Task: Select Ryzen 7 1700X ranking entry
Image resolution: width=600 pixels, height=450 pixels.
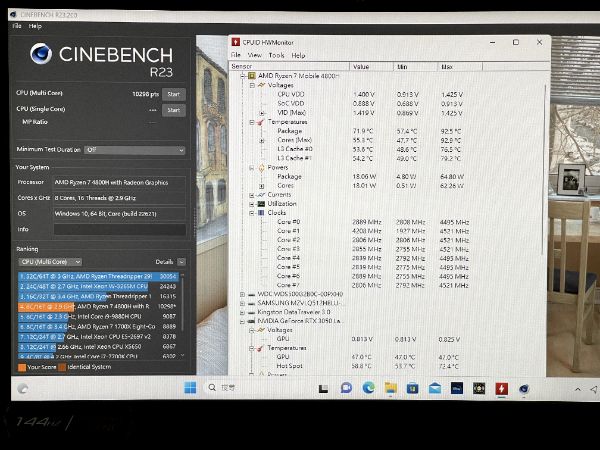Action: 98,326
